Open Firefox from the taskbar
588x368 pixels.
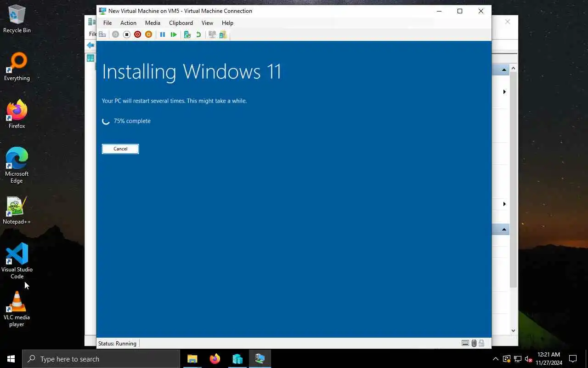tap(215, 359)
